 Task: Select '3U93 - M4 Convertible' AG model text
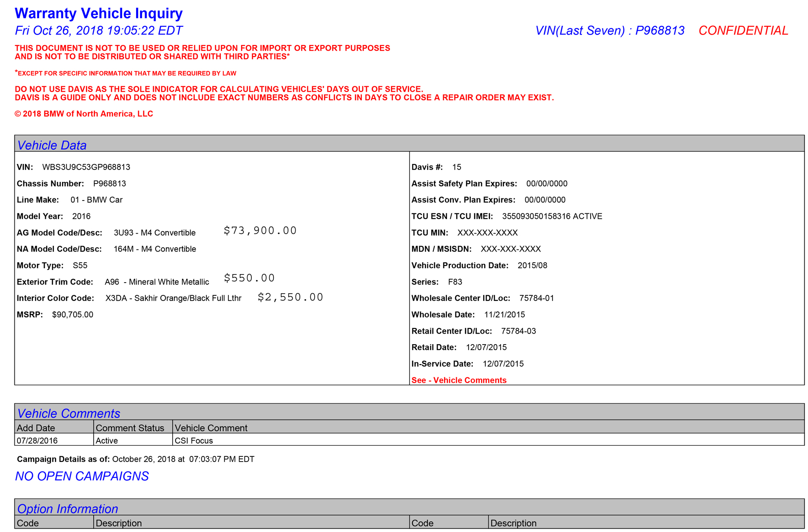(155, 233)
